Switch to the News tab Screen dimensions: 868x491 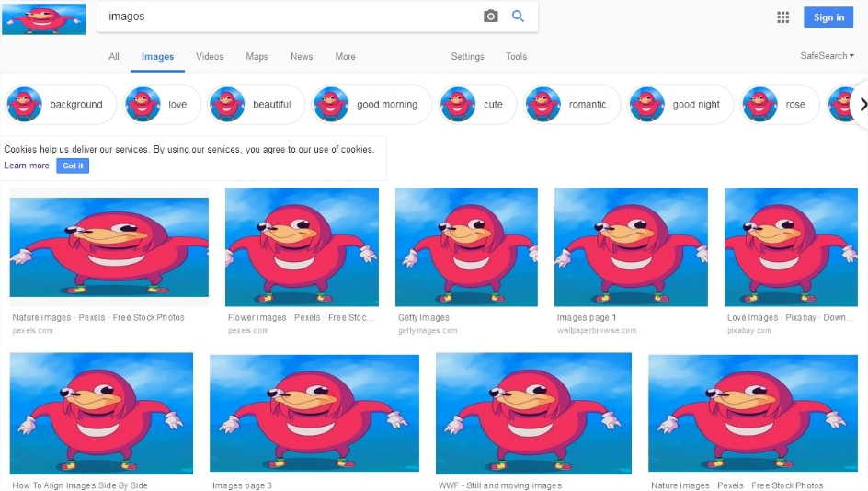[x=302, y=56]
